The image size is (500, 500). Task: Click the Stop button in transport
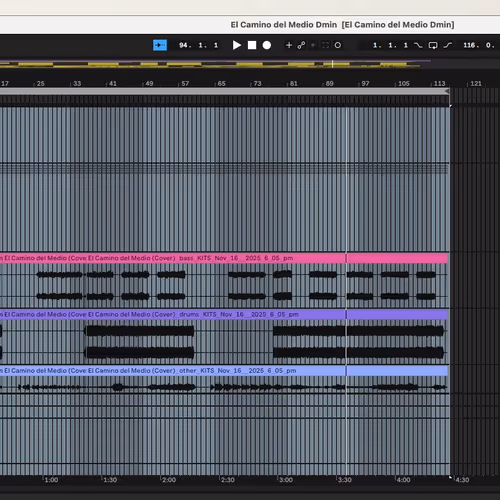coord(252,45)
